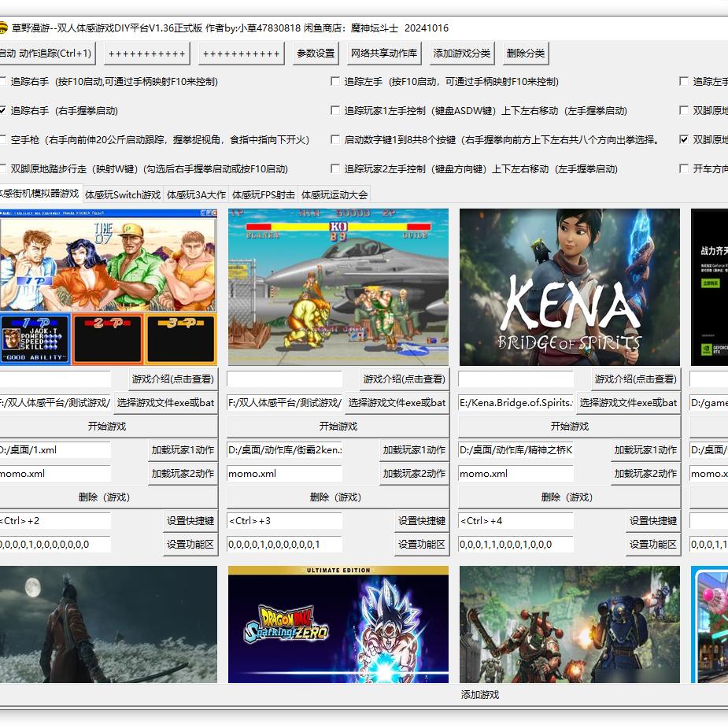Check 启动数字键1到8共8个按键 option
Viewport: 728px width, 728px height.
click(x=335, y=139)
